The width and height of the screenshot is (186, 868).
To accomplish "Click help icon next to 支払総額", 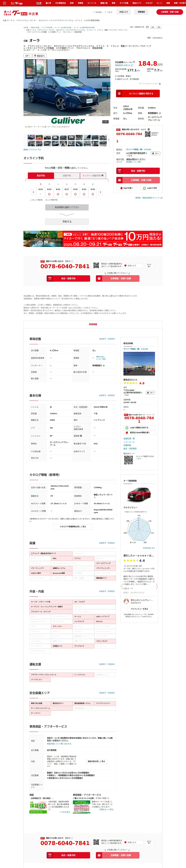I will pyautogui.click(x=134, y=62).
